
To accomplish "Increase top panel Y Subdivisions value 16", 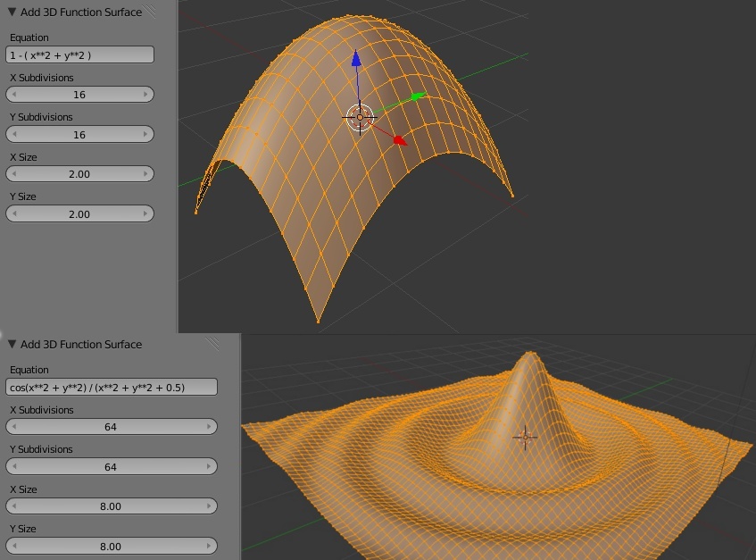I will coord(145,134).
